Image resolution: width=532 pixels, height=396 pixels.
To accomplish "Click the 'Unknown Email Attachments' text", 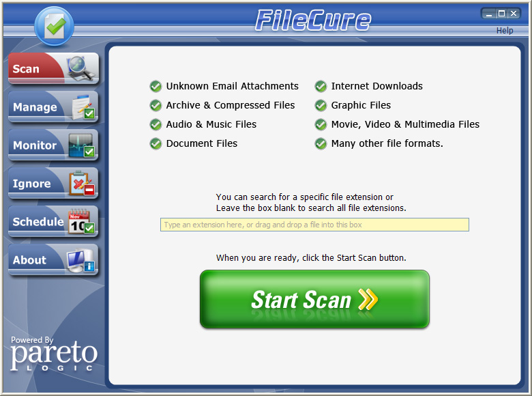I will (233, 86).
